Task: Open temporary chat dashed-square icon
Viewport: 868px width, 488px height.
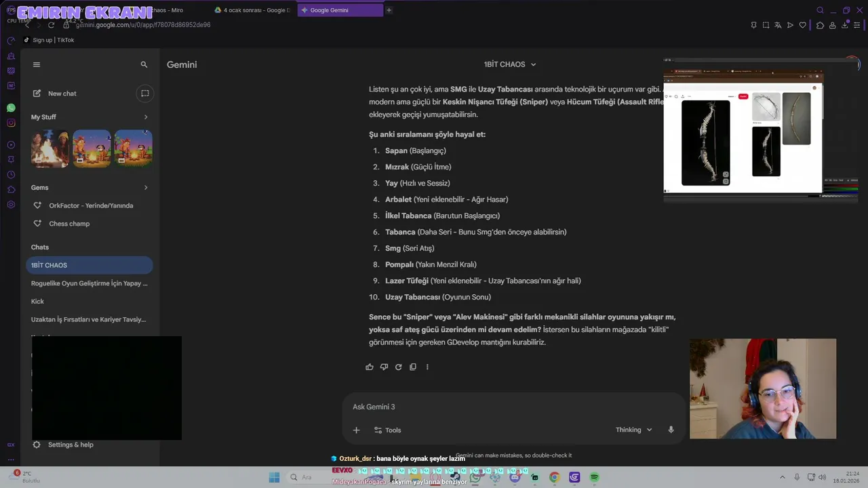Action: 144,94
